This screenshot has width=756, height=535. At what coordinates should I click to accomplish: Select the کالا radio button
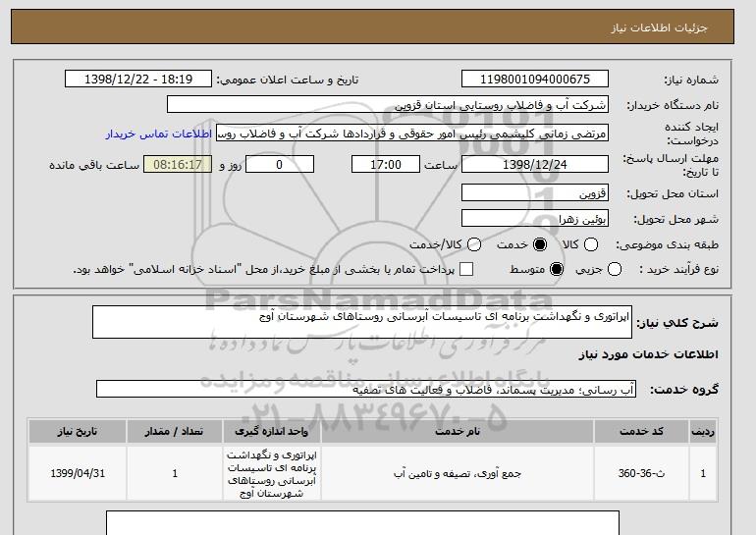[x=591, y=244]
